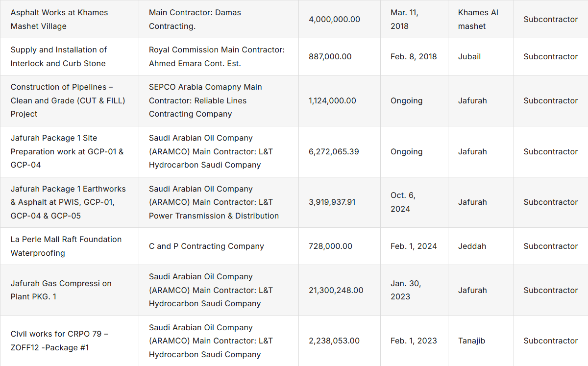Click the Oct. 6, 2024 date cell

[x=403, y=202]
